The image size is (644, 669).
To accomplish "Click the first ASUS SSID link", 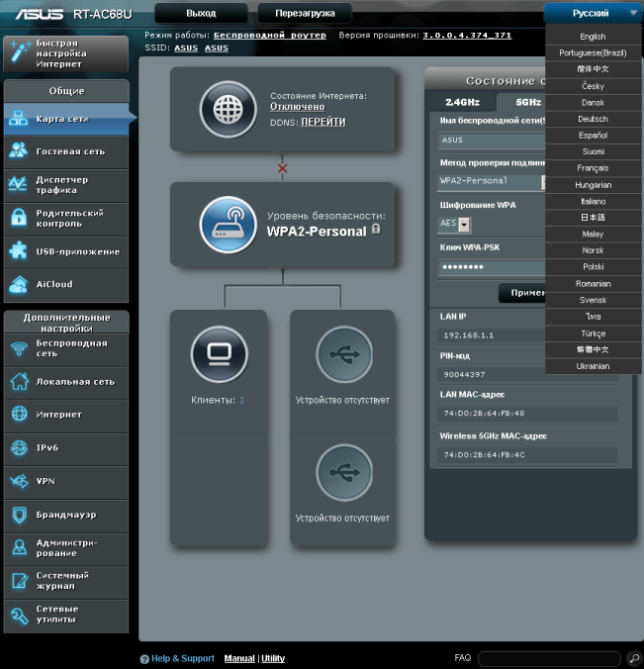I will (186, 48).
